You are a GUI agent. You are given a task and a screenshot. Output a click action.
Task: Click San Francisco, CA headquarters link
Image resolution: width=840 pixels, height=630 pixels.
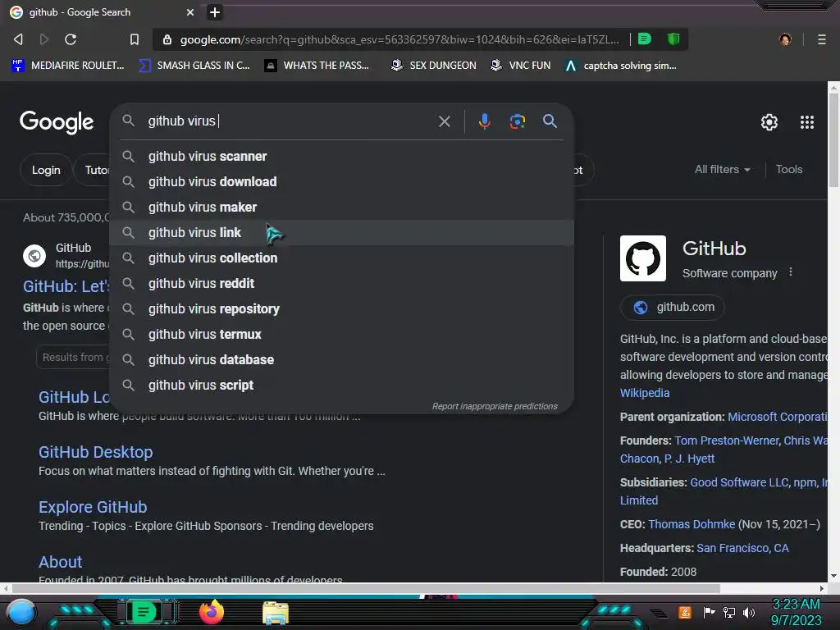pos(742,548)
